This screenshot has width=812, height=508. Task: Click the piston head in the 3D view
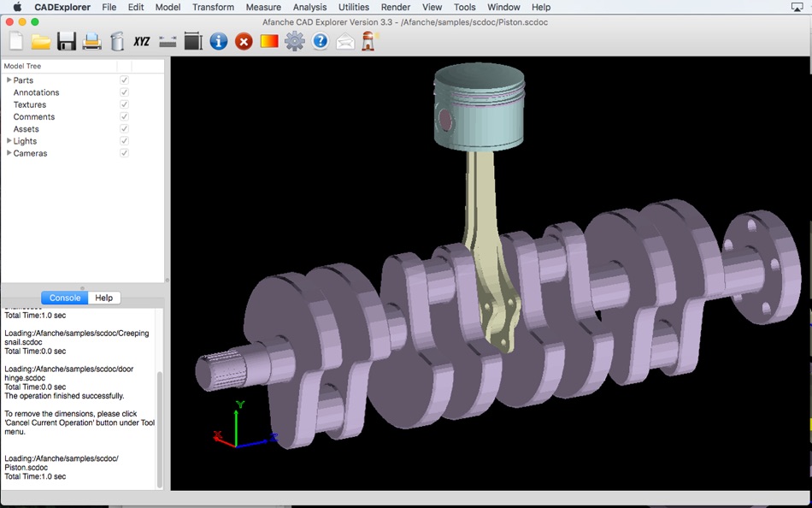click(479, 106)
